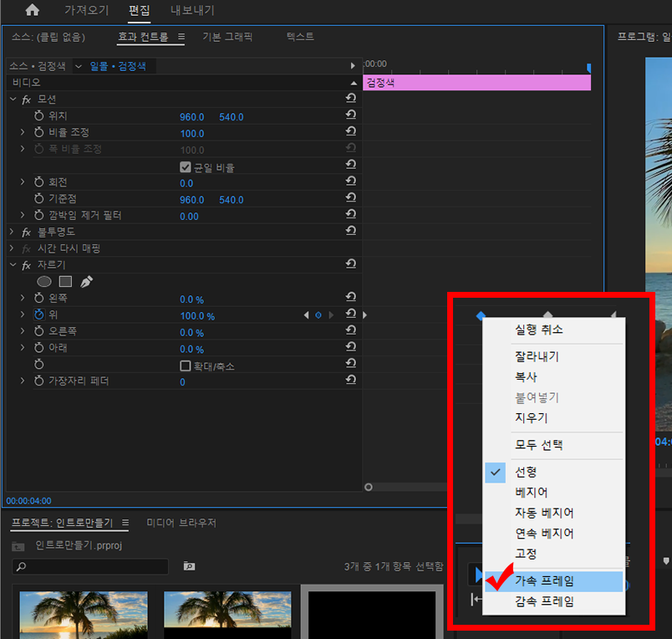Viewport: 672px width, 639px height.
Task: Expand the 가장자리 페더 property
Action: [23, 381]
